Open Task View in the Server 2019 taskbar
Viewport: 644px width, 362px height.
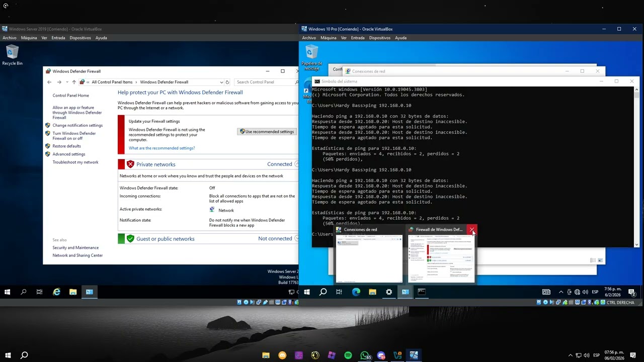point(39,292)
